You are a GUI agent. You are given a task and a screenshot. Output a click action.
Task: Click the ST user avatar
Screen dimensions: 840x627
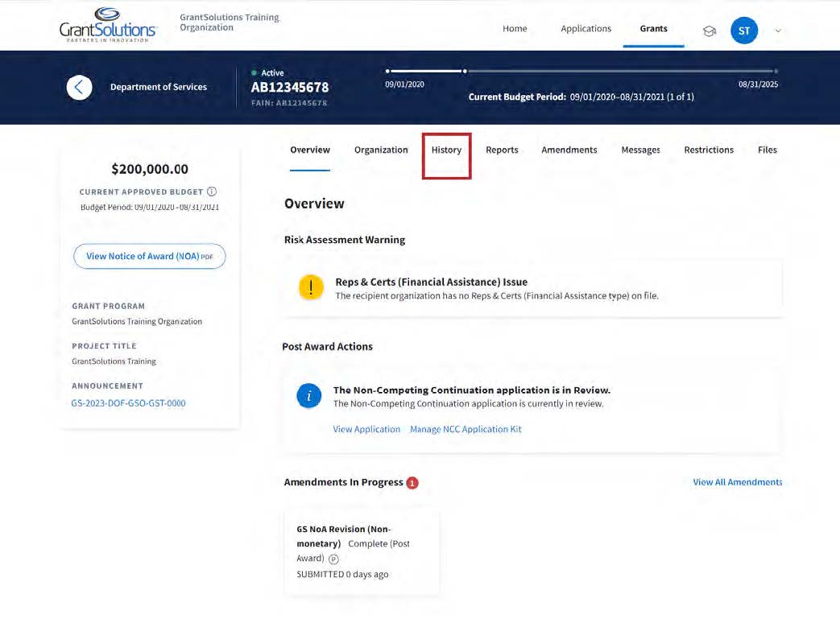(x=743, y=31)
